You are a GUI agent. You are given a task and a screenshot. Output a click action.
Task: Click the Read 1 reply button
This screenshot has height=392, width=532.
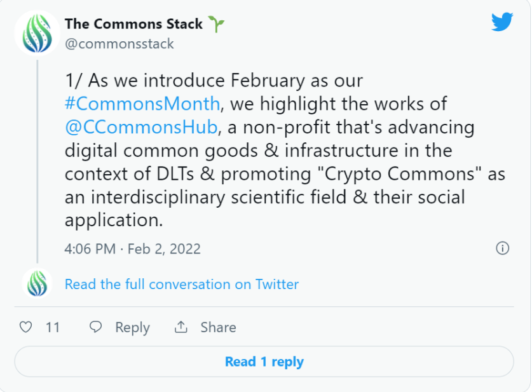[264, 362]
